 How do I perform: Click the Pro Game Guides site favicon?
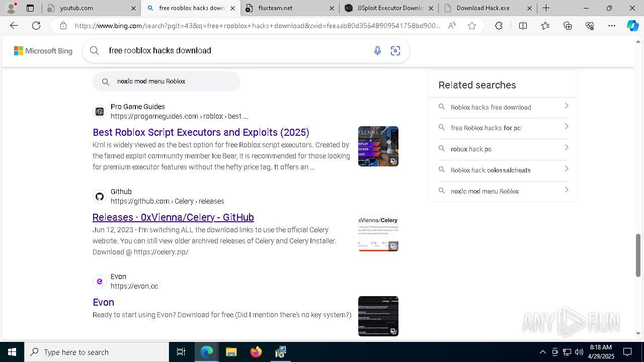tap(100, 112)
